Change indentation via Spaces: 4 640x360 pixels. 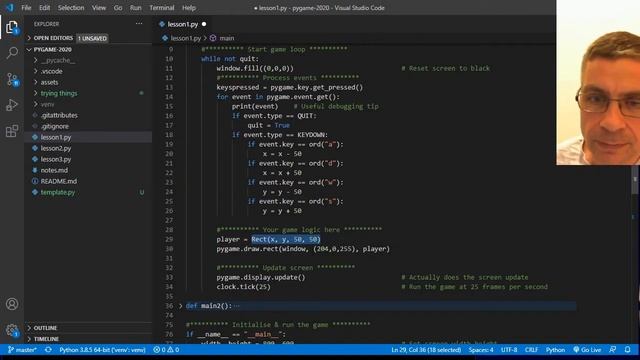coord(481,350)
